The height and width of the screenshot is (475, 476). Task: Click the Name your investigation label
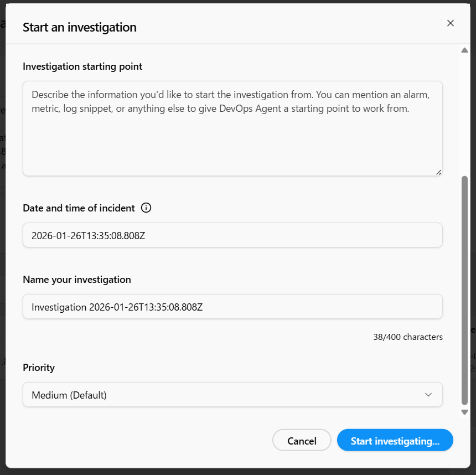tap(77, 280)
